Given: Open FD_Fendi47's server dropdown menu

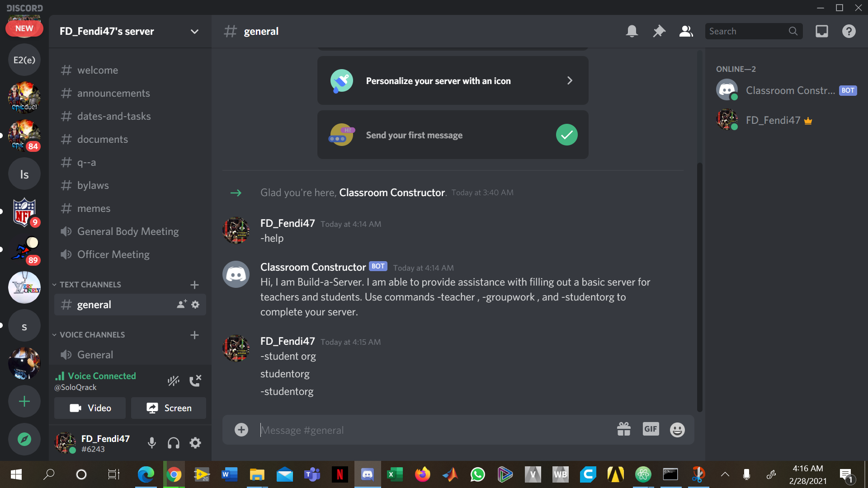Looking at the screenshot, I should coord(194,32).
